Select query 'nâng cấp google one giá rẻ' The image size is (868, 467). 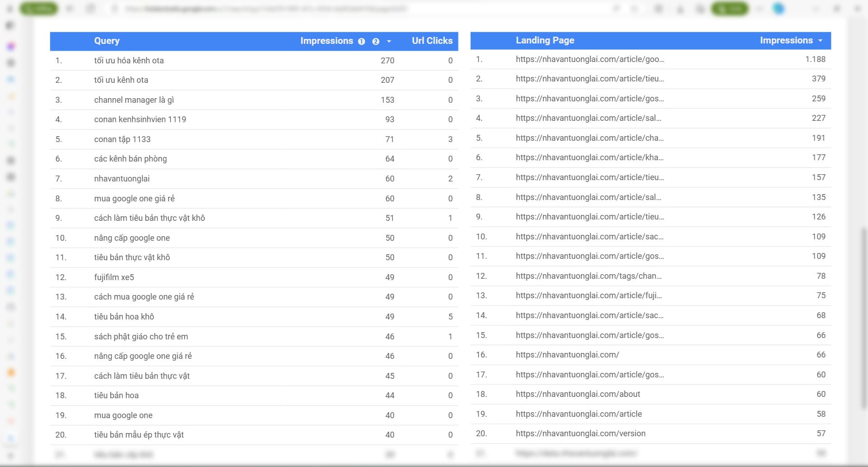click(143, 356)
